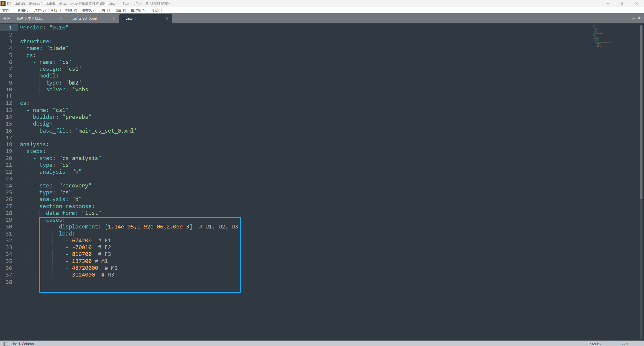Image resolution: width=644 pixels, height=346 pixels.
Task: Open the 文件(F) menu
Action: (x=8, y=10)
